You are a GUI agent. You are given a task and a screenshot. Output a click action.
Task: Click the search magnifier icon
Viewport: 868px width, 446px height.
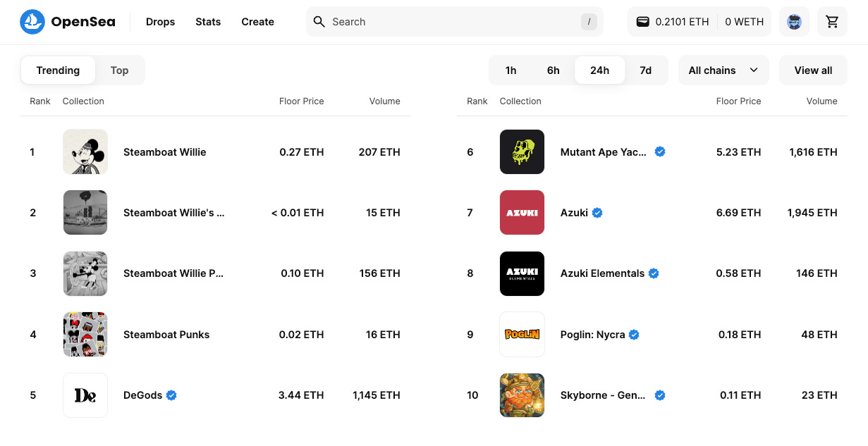[x=319, y=22]
